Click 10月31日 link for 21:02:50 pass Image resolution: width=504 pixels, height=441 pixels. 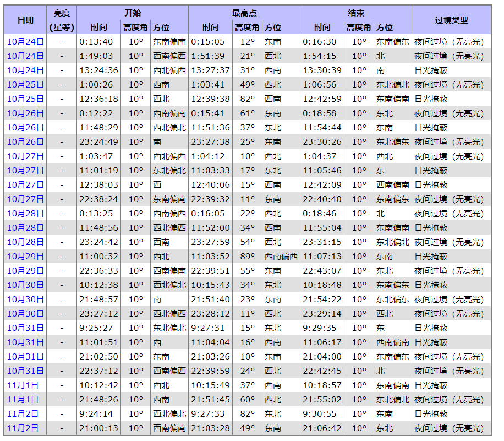click(x=25, y=357)
